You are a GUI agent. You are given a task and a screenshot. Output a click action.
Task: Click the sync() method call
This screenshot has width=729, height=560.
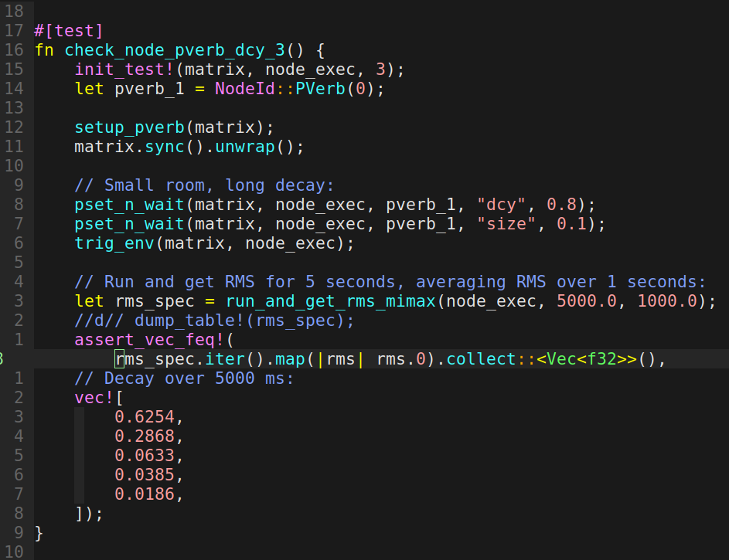pos(175,147)
